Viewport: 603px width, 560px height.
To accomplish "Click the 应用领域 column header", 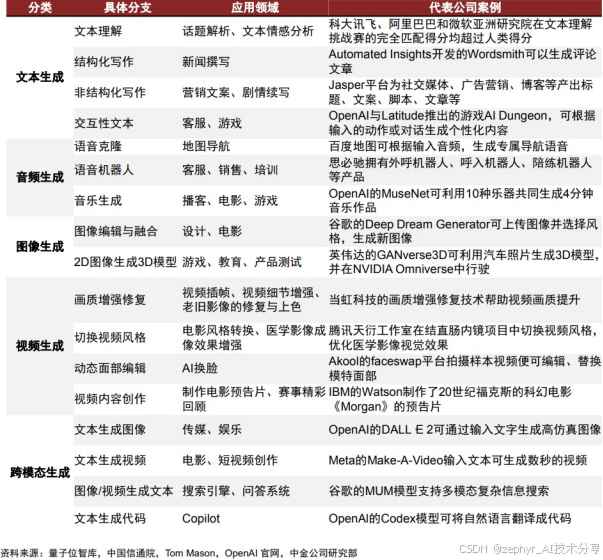I will click(x=255, y=8).
